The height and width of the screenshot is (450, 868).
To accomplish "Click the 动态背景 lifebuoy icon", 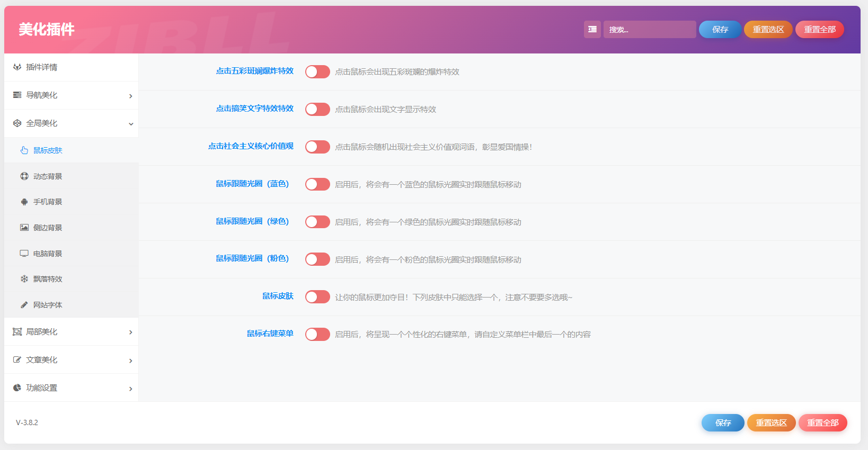I will (24, 176).
